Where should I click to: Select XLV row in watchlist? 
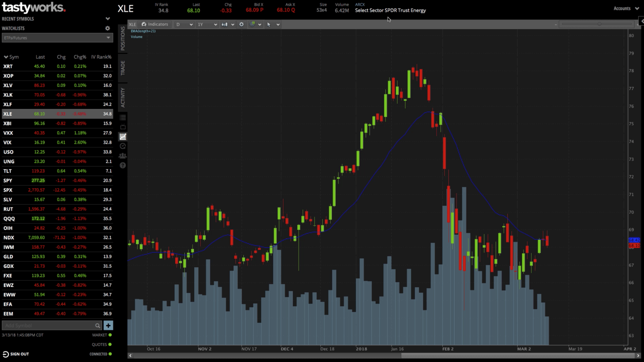(x=57, y=85)
